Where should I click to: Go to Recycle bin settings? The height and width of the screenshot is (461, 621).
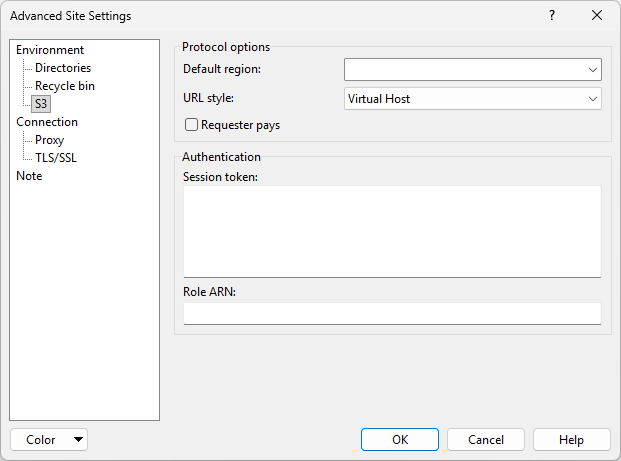(65, 86)
